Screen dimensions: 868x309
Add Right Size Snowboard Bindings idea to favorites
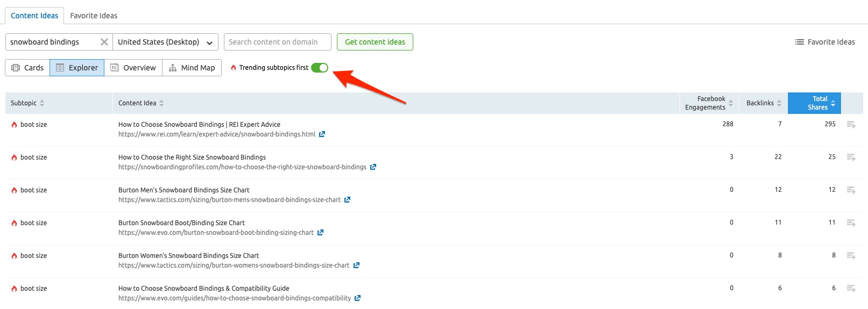click(x=851, y=157)
